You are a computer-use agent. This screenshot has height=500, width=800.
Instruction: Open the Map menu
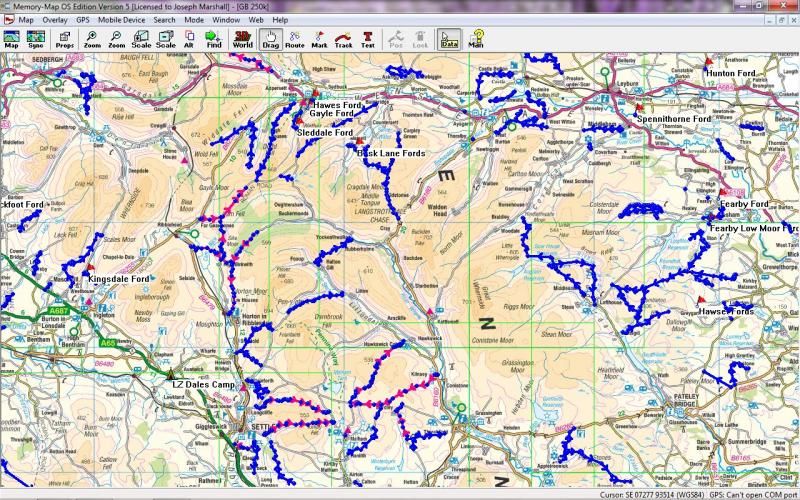(26, 20)
